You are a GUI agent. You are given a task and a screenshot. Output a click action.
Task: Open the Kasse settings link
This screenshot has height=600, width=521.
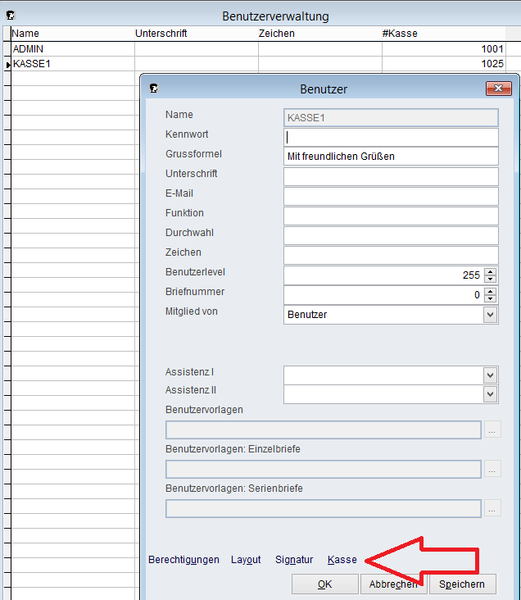(x=342, y=559)
